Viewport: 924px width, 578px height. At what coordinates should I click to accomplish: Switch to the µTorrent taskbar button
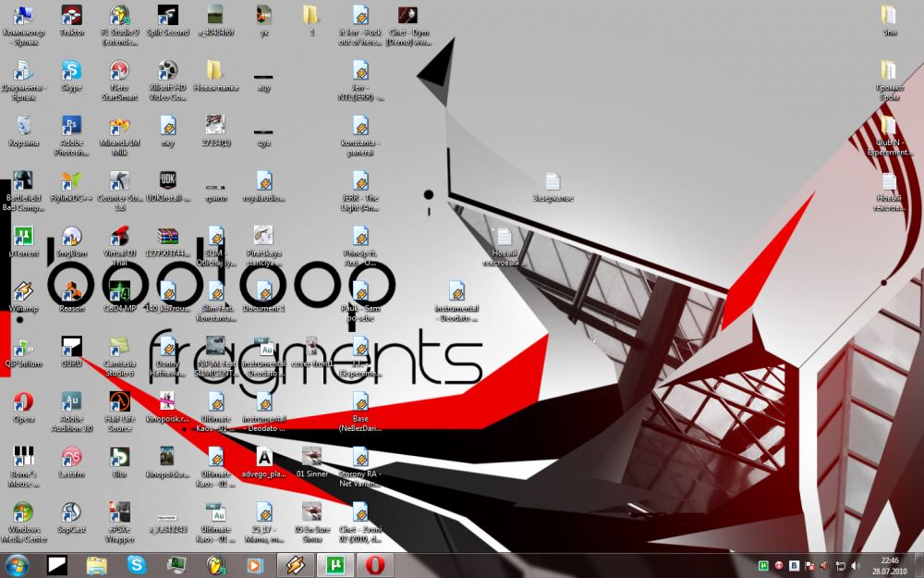[x=334, y=566]
